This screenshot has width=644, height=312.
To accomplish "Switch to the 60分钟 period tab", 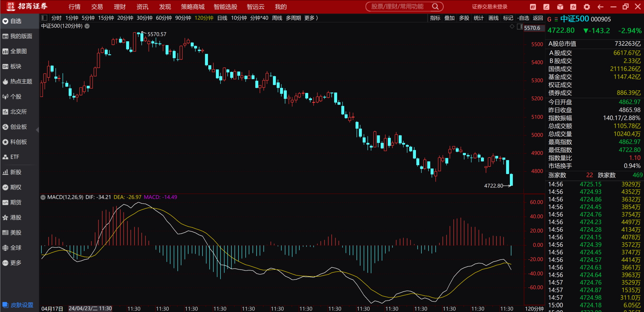I will (x=164, y=18).
